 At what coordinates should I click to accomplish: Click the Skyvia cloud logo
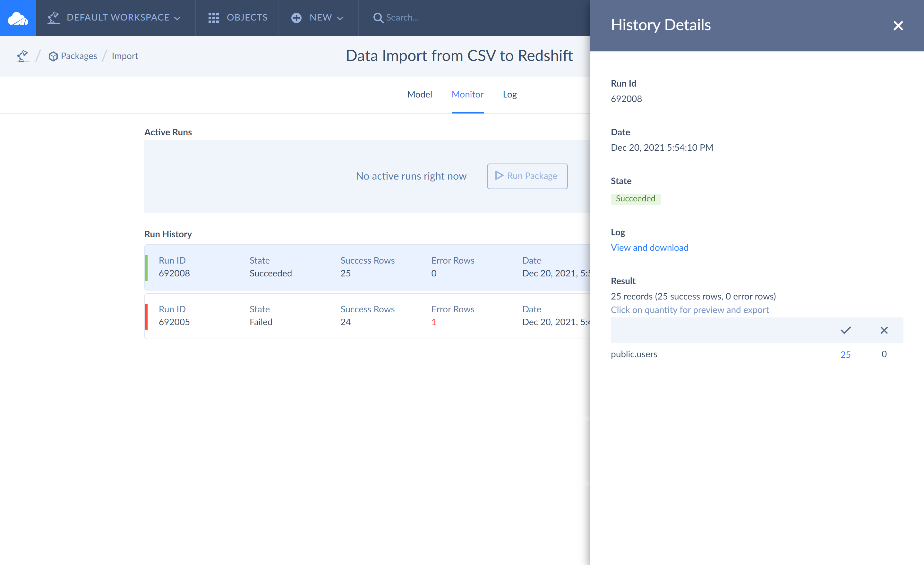(x=18, y=18)
